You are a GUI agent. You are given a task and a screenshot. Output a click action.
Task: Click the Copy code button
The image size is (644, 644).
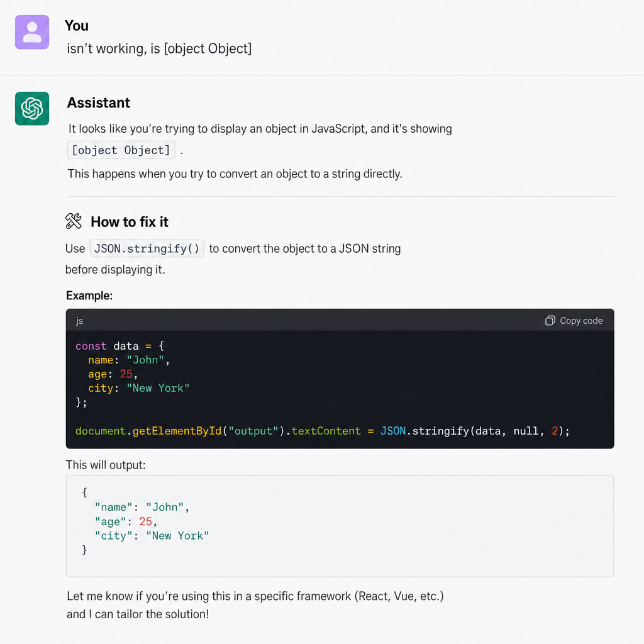pyautogui.click(x=574, y=321)
